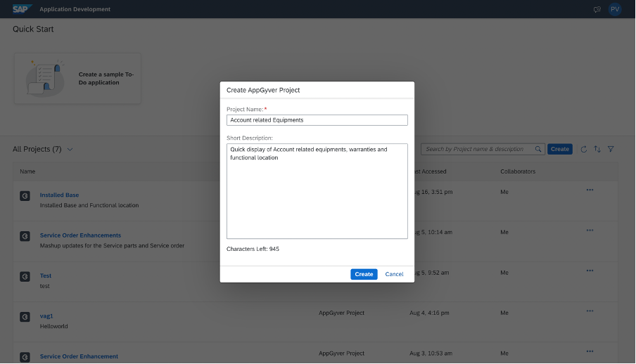Click the Service Order Enhancement project icon

[x=25, y=357]
